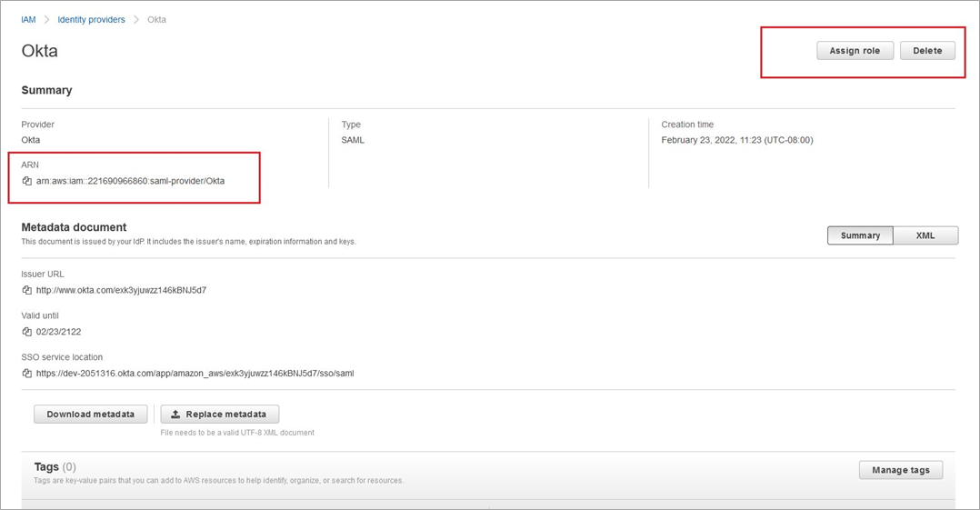Go to IAM breadcrumb link
The height and width of the screenshot is (510, 980).
click(x=28, y=19)
